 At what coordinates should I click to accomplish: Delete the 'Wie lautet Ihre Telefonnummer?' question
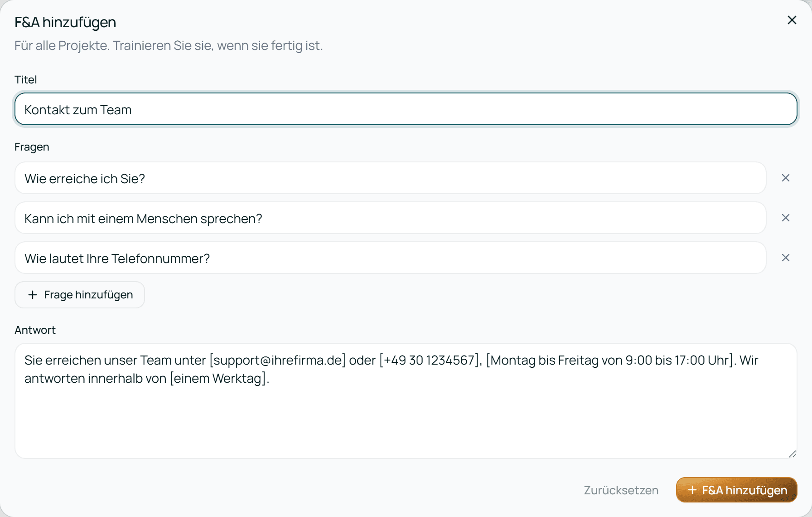point(786,258)
